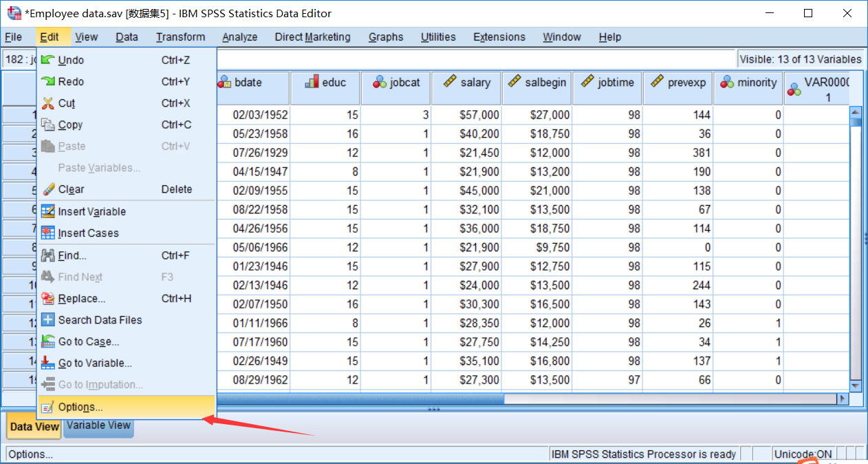Click the salary cell $45,000
Viewport: 868px width, 464px height.
[x=466, y=191]
